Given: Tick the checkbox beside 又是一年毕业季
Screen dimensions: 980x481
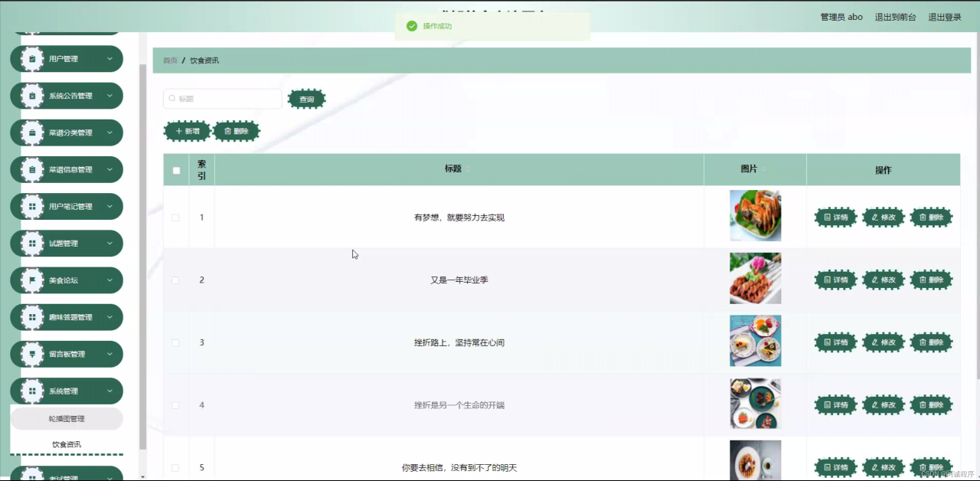Looking at the screenshot, I should pyautogui.click(x=175, y=280).
